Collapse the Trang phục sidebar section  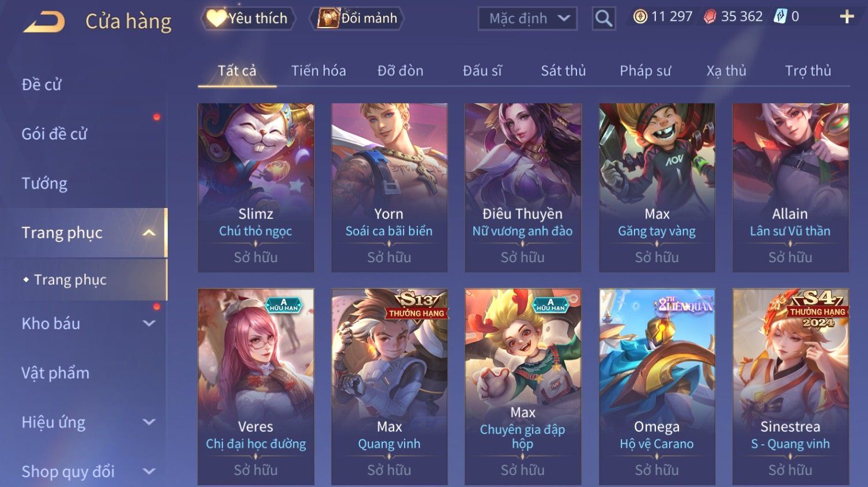(x=149, y=233)
